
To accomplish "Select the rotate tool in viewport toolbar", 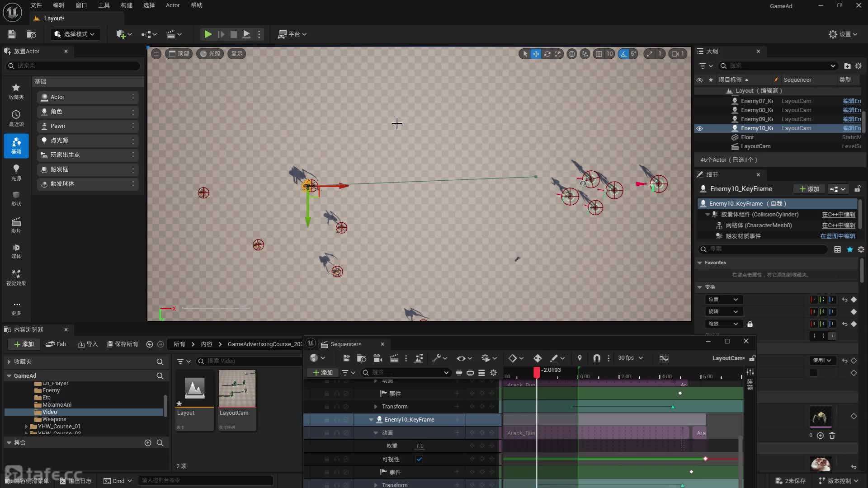I will point(547,54).
